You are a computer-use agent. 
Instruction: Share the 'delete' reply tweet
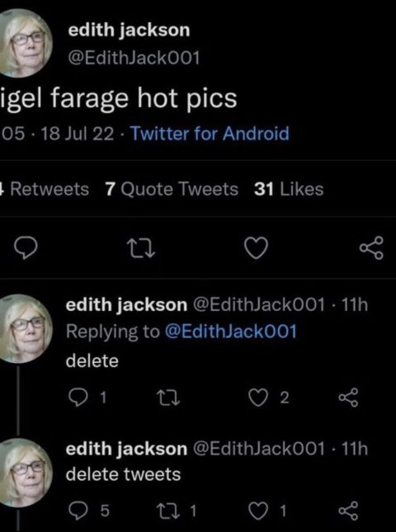click(349, 398)
